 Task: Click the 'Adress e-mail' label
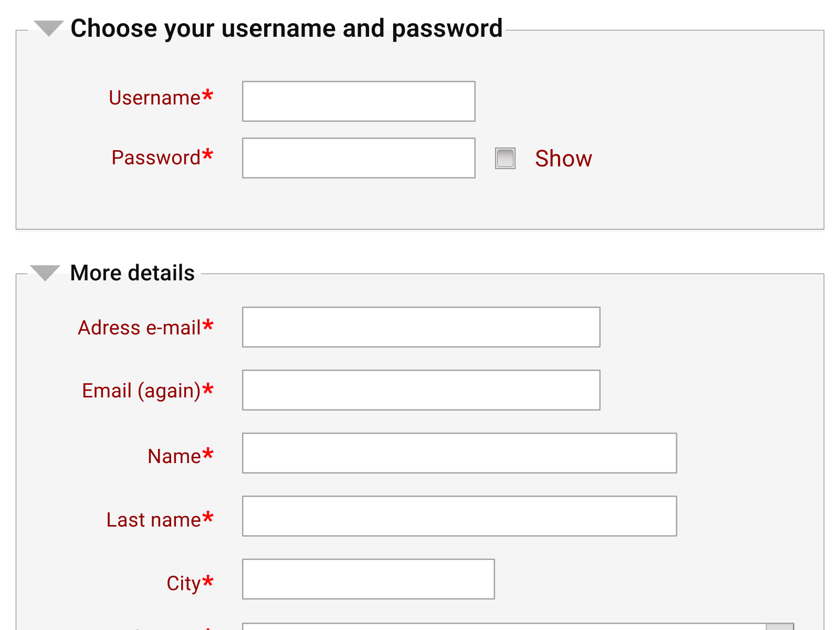(140, 328)
